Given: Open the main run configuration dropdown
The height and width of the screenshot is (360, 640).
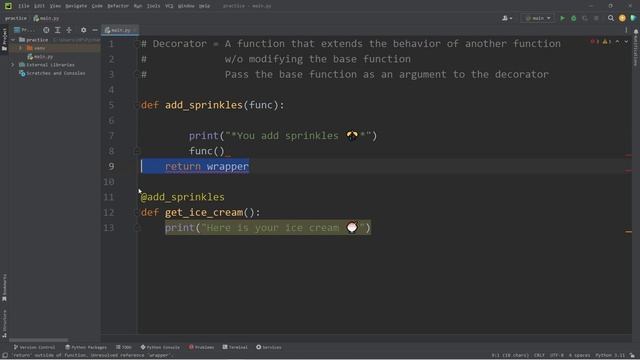Looking at the screenshot, I should point(538,18).
